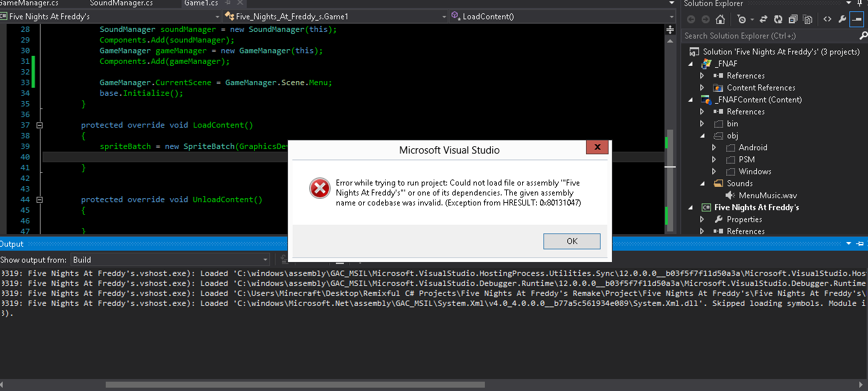868x391 pixels.
Task: Click the code line 'base.Initialize();'
Action: tap(141, 93)
